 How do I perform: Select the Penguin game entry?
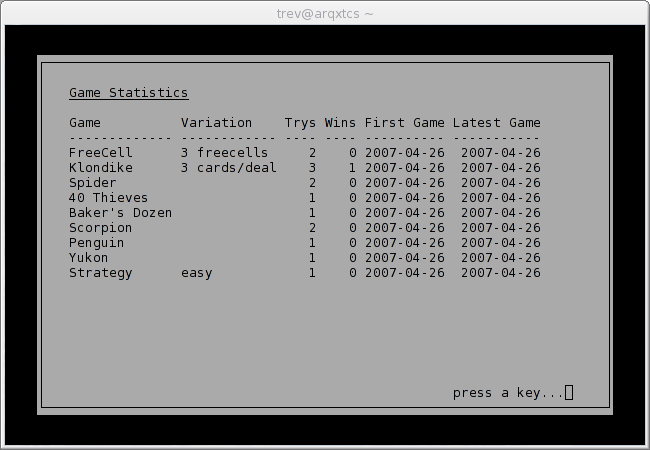(96, 243)
